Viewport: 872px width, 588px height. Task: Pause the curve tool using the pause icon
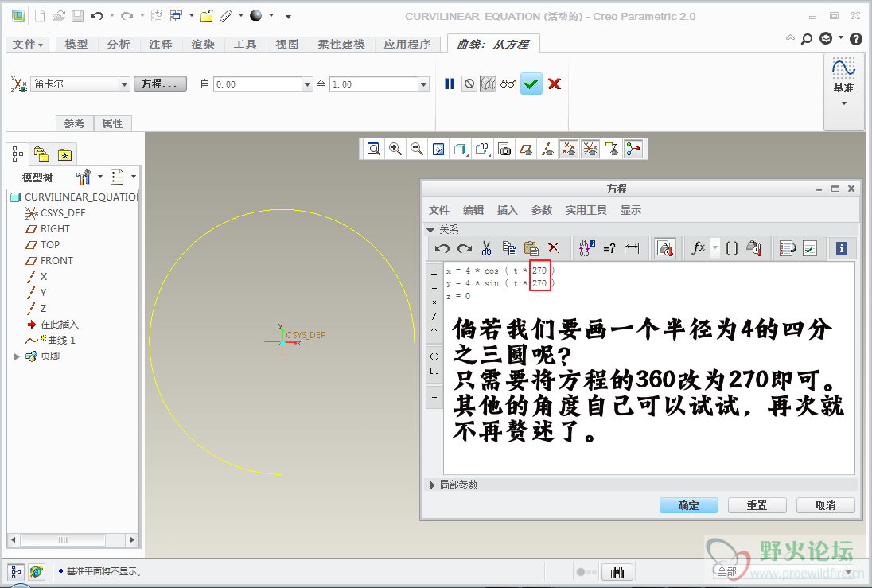tap(450, 84)
